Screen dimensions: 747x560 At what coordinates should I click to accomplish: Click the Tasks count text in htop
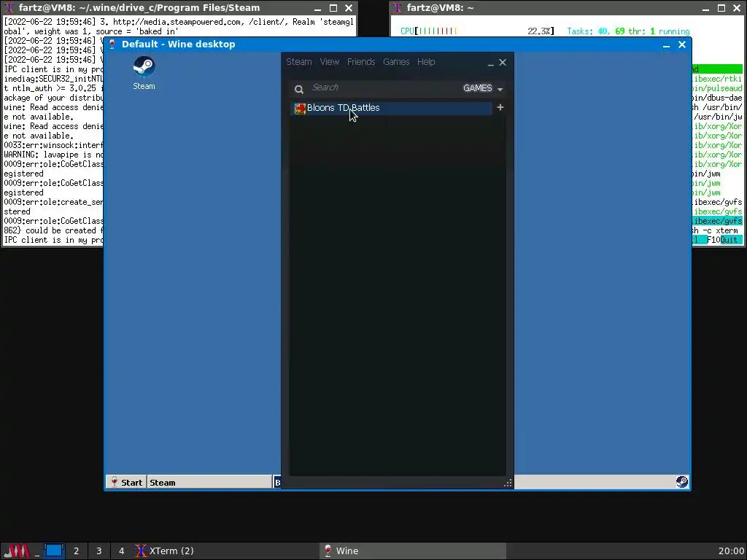click(628, 31)
